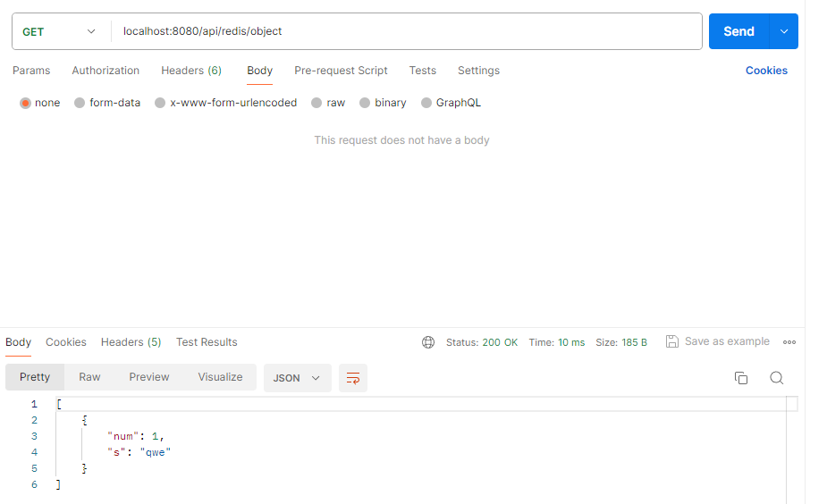
Task: Send the GET request
Action: tap(738, 31)
